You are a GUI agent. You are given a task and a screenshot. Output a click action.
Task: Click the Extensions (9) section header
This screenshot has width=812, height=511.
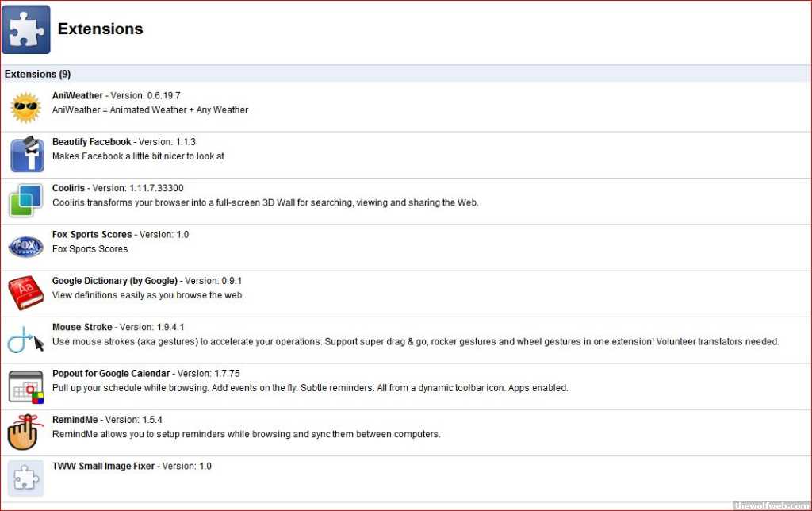coord(37,75)
